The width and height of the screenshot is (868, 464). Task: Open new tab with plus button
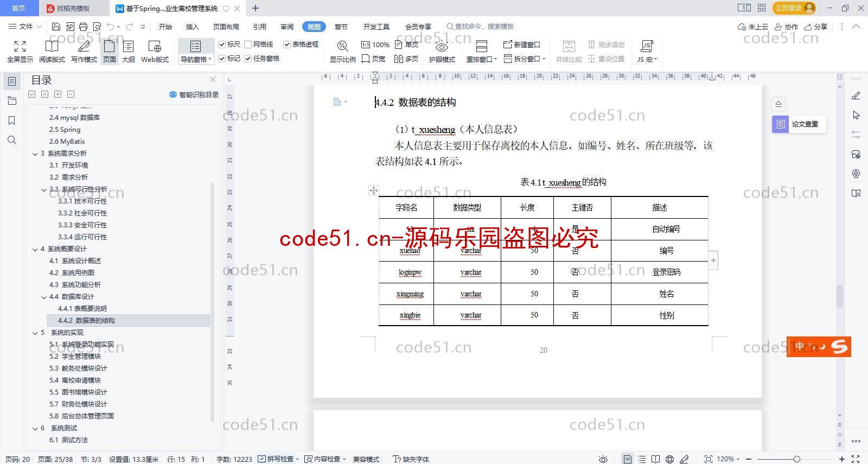click(x=255, y=8)
